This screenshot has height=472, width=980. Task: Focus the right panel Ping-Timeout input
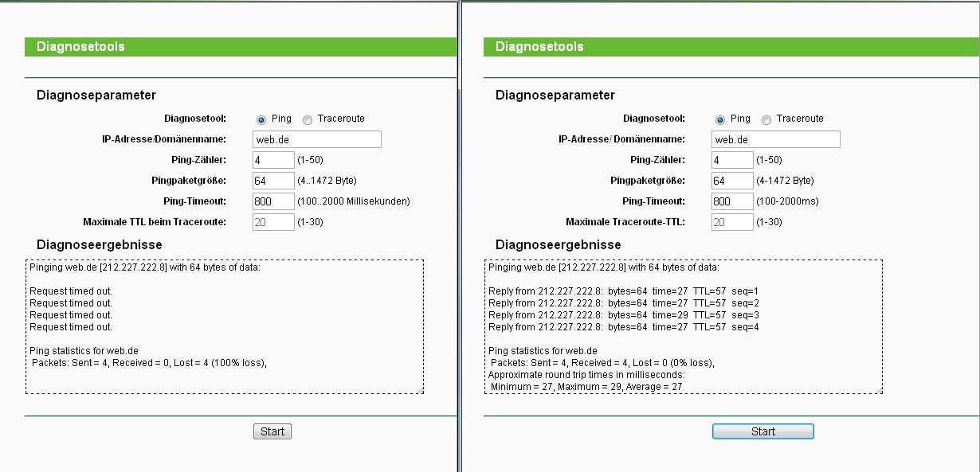732,201
